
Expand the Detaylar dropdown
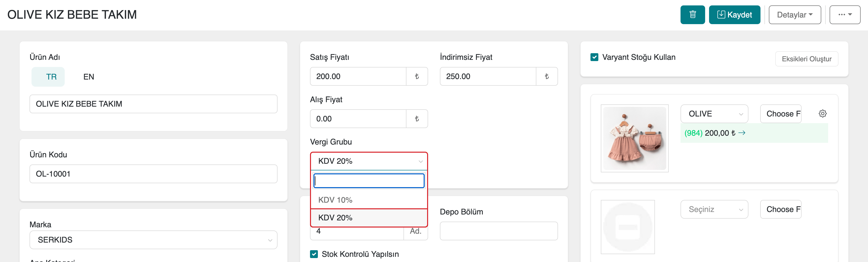(x=794, y=15)
